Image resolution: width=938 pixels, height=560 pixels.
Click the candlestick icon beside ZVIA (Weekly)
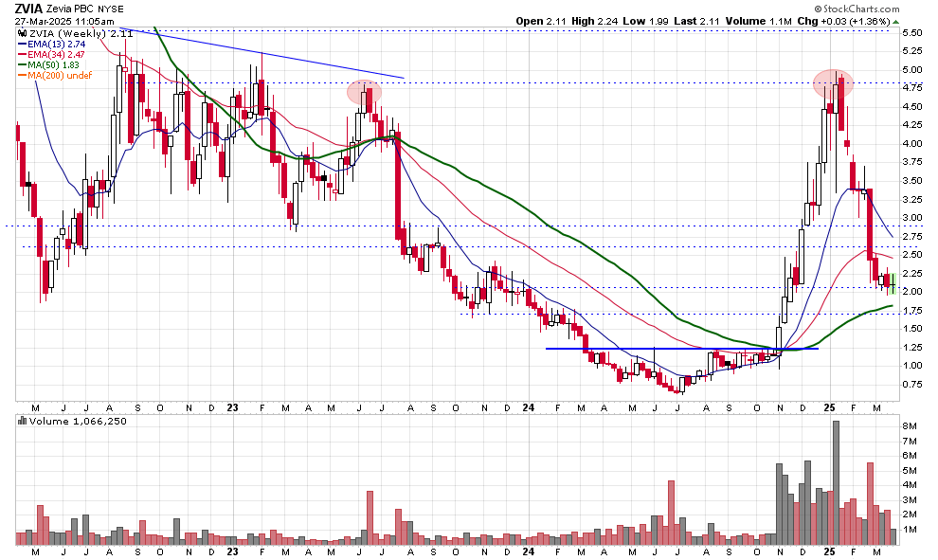pyautogui.click(x=23, y=34)
